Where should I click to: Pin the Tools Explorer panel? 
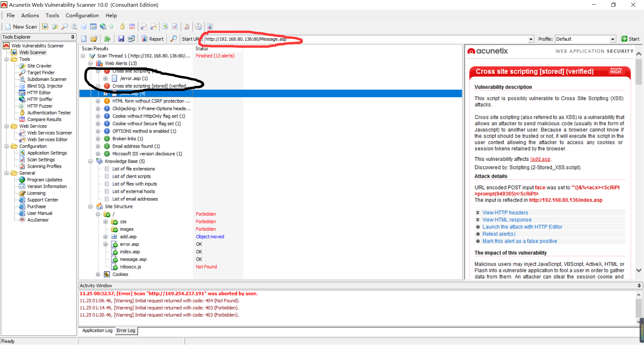point(72,37)
